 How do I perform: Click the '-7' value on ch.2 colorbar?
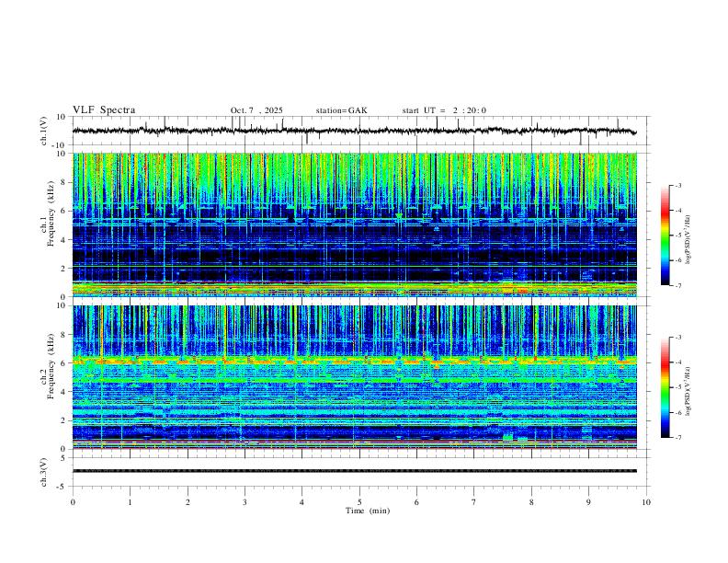[x=678, y=438]
